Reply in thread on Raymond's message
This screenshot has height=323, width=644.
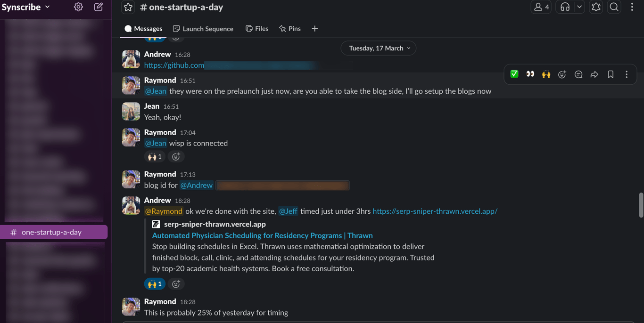[578, 74]
